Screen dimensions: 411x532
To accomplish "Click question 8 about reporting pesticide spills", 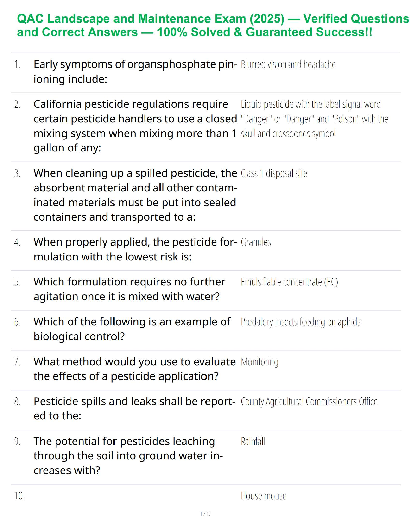I will click(134, 408).
